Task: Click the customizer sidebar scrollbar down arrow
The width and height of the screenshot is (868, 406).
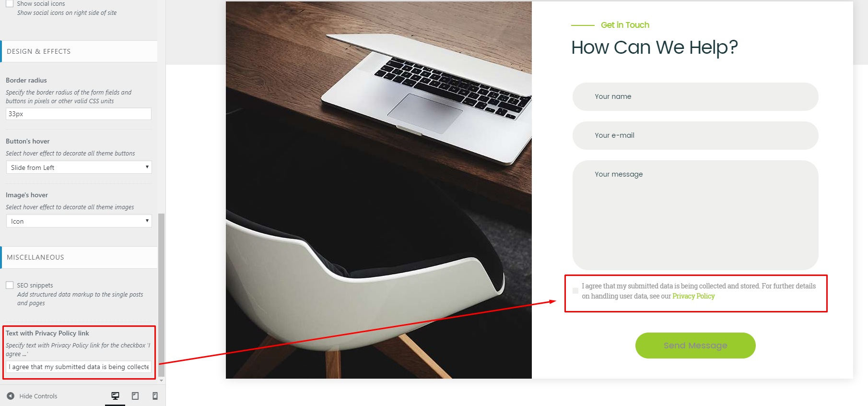Action: tap(162, 380)
